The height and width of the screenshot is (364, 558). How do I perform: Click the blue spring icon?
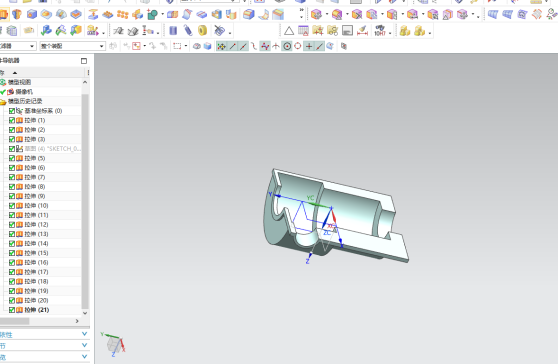click(x=188, y=31)
